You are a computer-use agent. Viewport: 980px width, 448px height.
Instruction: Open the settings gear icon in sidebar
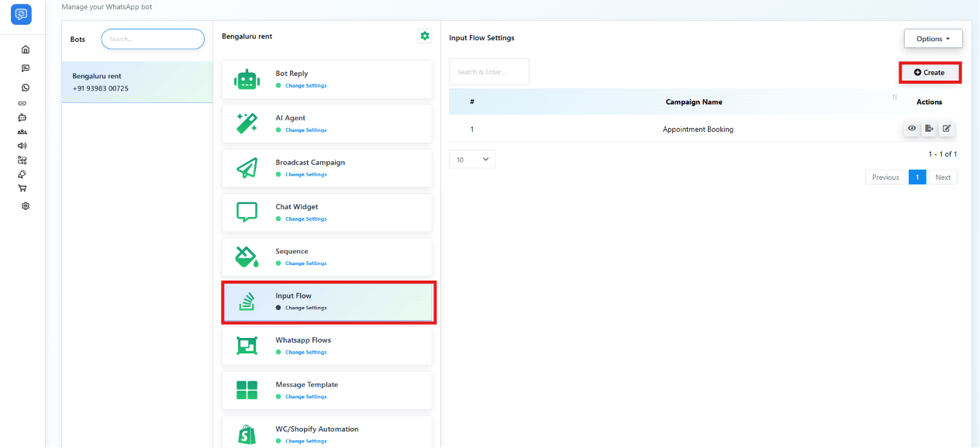tap(26, 206)
